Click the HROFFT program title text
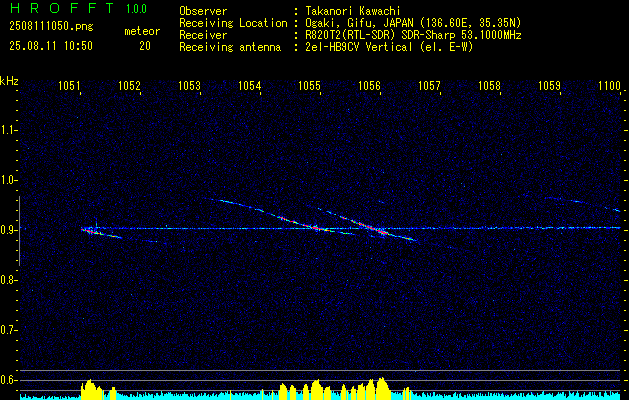 [61, 8]
